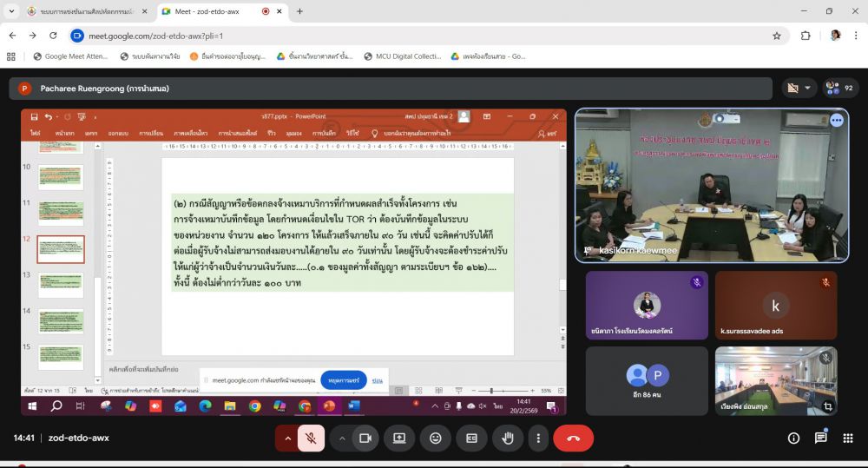Screen dimensions: 868x468
Task: Bookmark this page with the star icon
Action: tap(777, 36)
